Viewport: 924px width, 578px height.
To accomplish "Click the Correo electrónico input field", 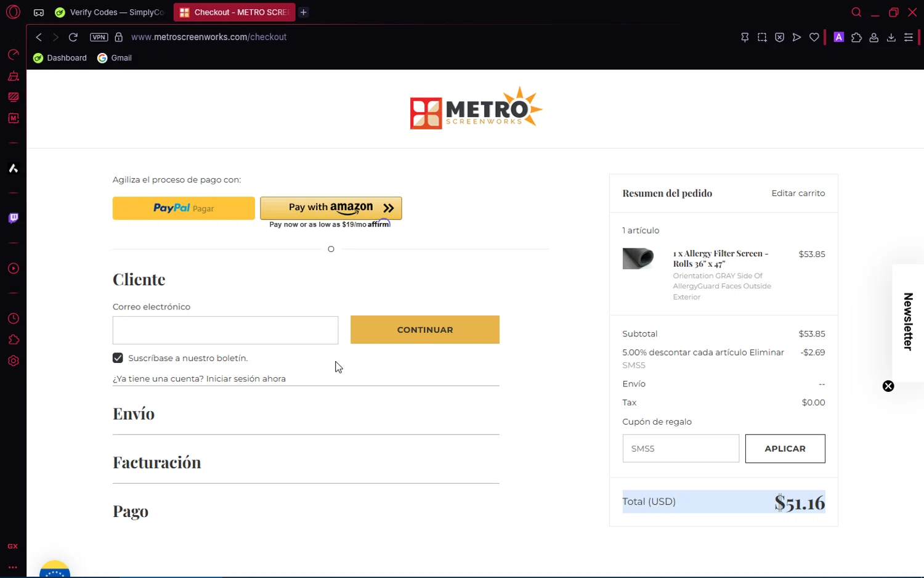I will [x=225, y=330].
